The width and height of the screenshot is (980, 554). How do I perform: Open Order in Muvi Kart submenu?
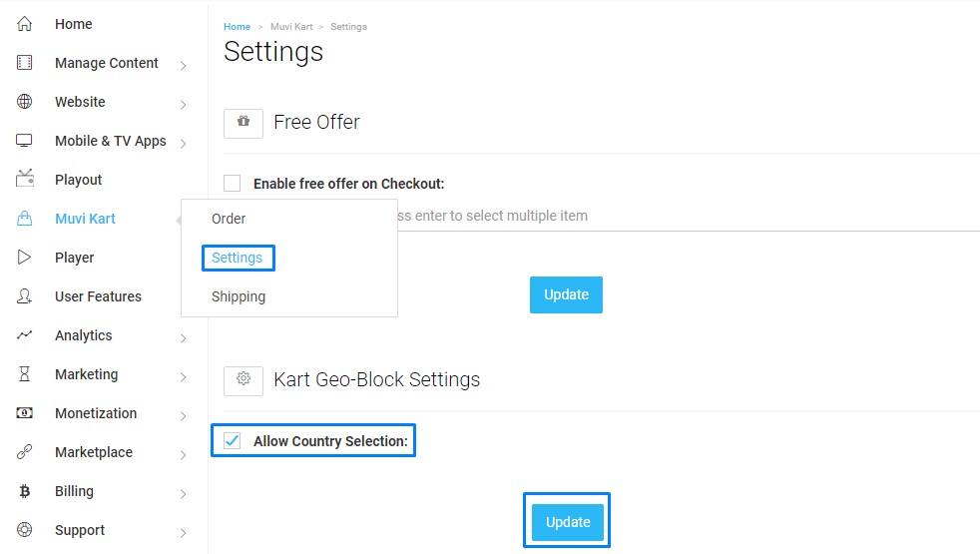point(229,219)
